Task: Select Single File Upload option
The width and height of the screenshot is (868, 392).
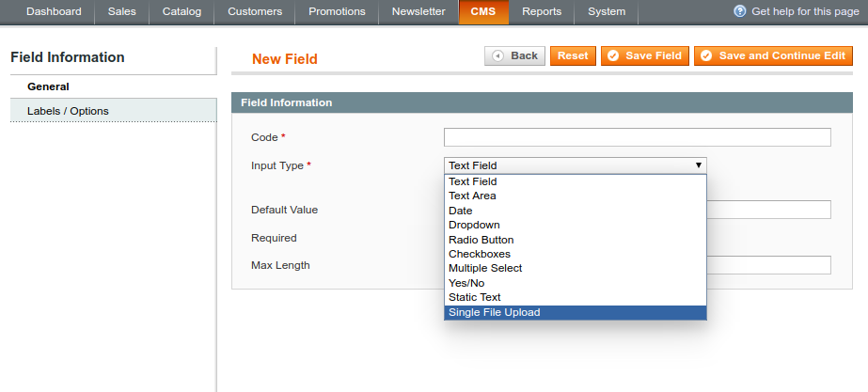Action: (495, 312)
